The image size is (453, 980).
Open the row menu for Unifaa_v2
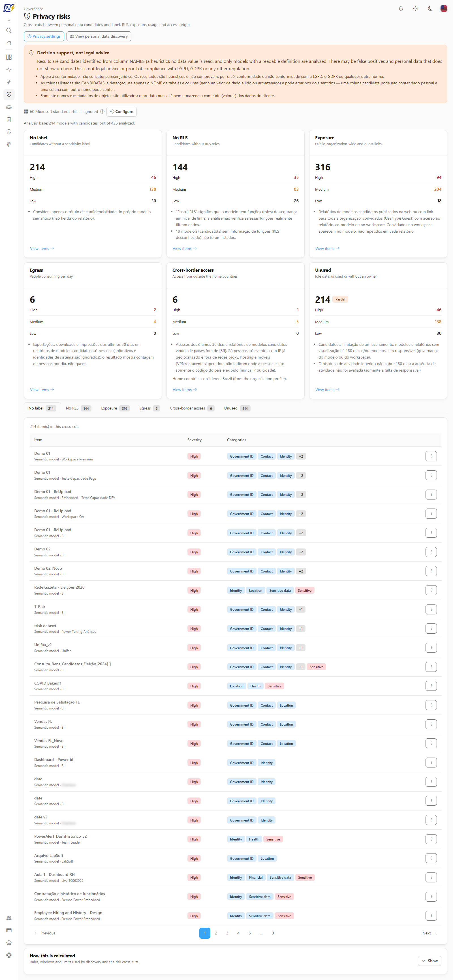[x=431, y=647]
